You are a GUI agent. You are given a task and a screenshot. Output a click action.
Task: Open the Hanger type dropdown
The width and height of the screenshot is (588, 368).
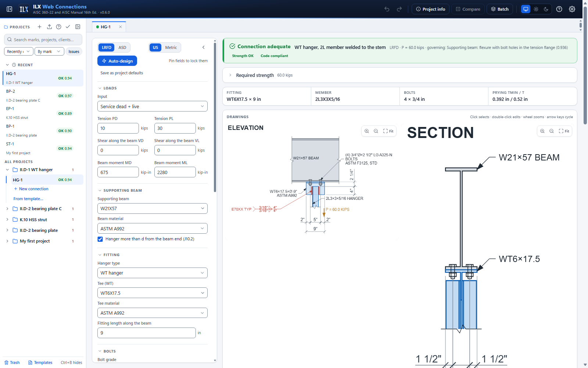click(153, 273)
